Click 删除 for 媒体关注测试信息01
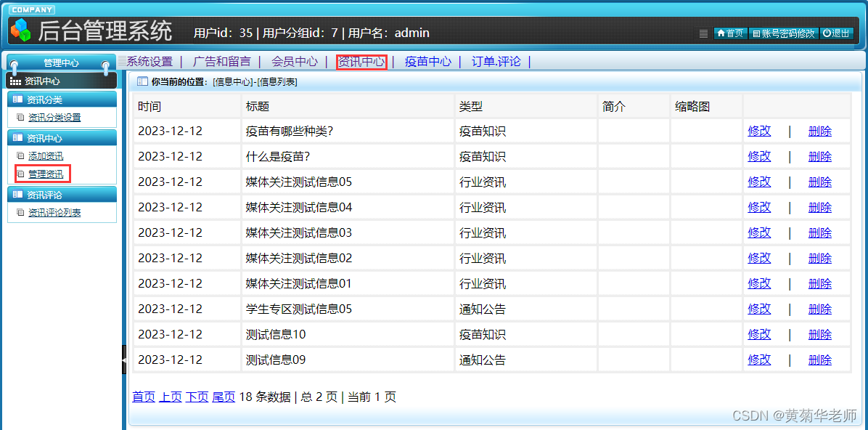The height and width of the screenshot is (430, 868). click(x=820, y=284)
